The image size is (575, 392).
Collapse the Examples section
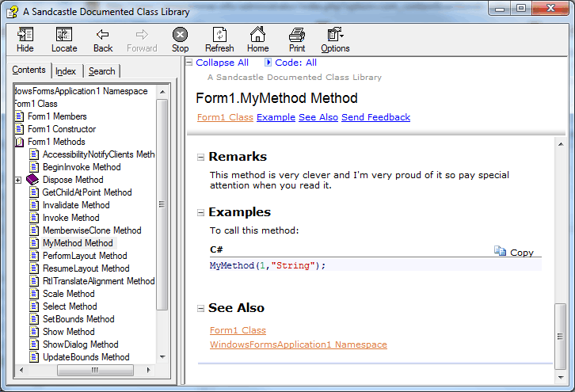click(200, 213)
